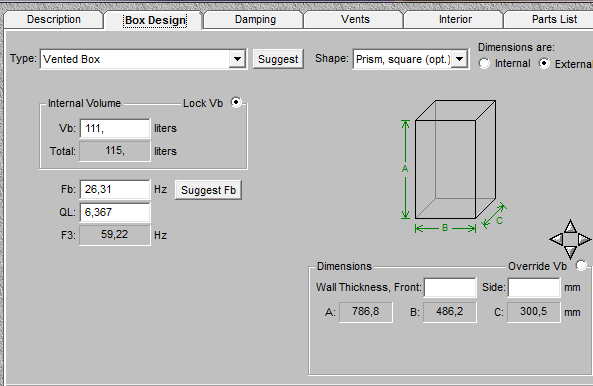The image size is (593, 386).
Task: Open the Vents tab
Action: [x=355, y=20]
